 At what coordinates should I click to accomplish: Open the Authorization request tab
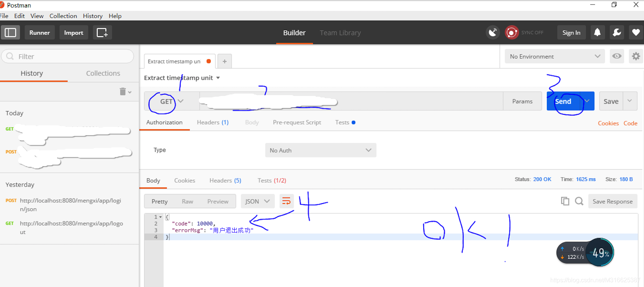(164, 122)
